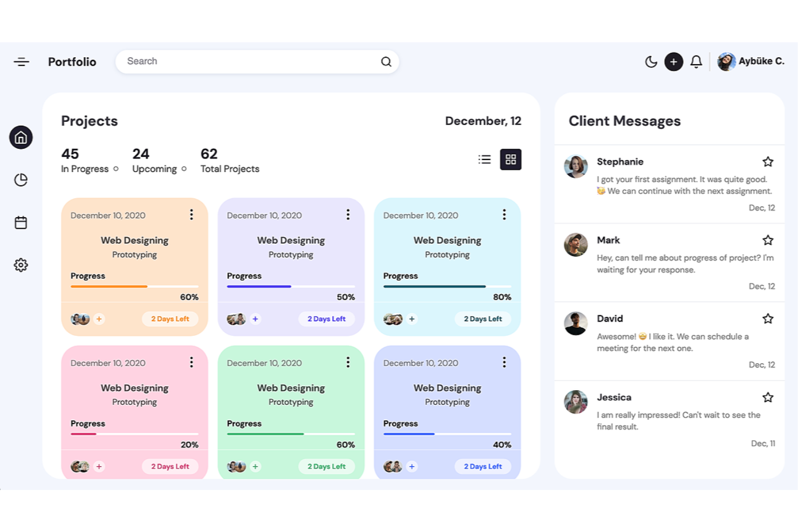Click the 2 Days Left badge on the green card
This screenshot has width=798, height=532.
pos(326,466)
